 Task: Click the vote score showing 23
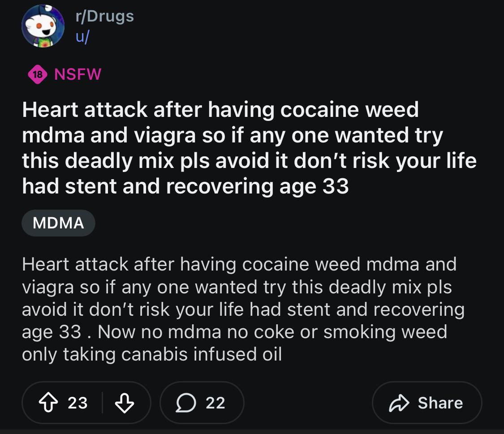click(x=78, y=403)
